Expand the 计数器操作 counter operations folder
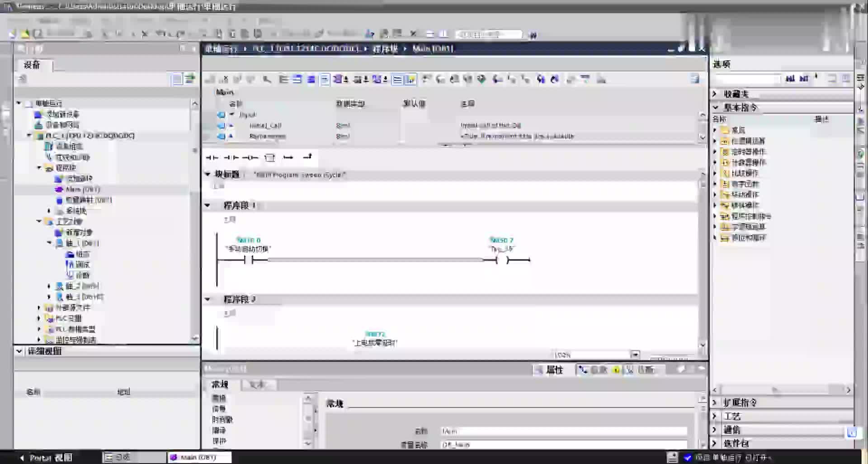Image resolution: width=868 pixels, height=464 pixels. [x=715, y=162]
